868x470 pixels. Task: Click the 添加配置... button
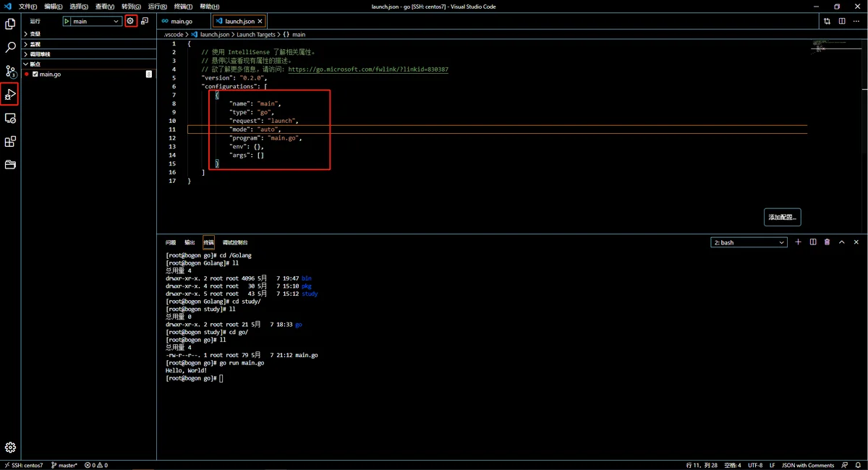pos(782,217)
